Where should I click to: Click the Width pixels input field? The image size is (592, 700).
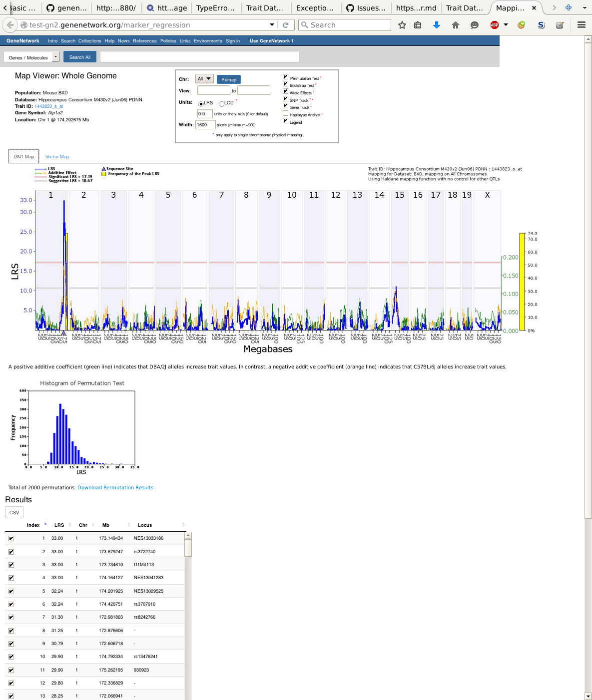click(205, 125)
